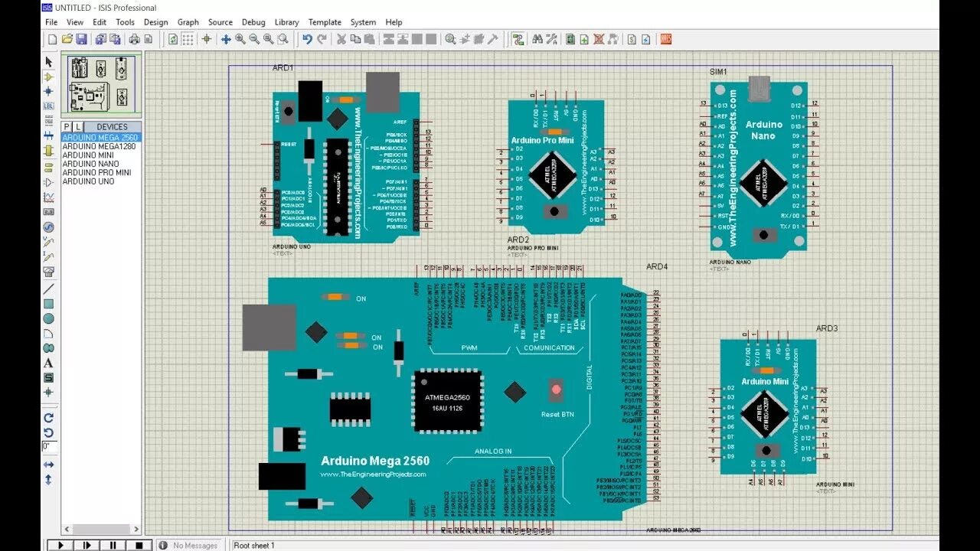The image size is (980, 551).
Task: Open the Template menu
Action: tap(325, 22)
